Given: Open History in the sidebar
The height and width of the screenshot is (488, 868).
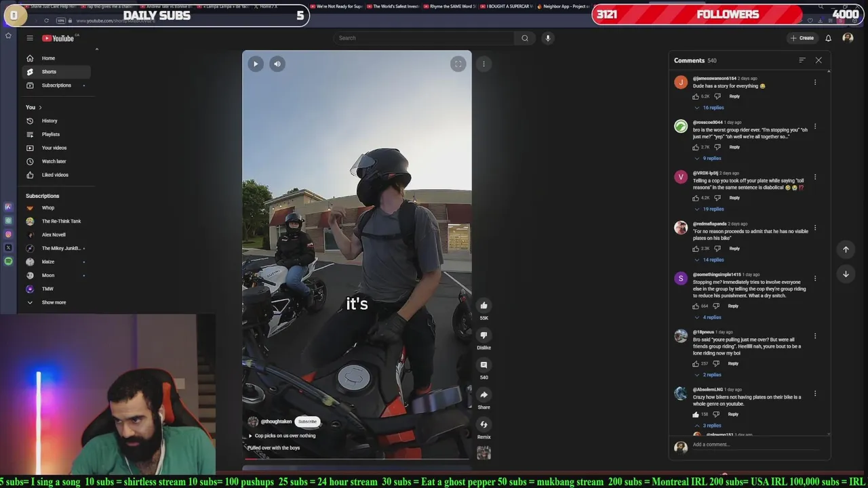Looking at the screenshot, I should tap(55, 121).
